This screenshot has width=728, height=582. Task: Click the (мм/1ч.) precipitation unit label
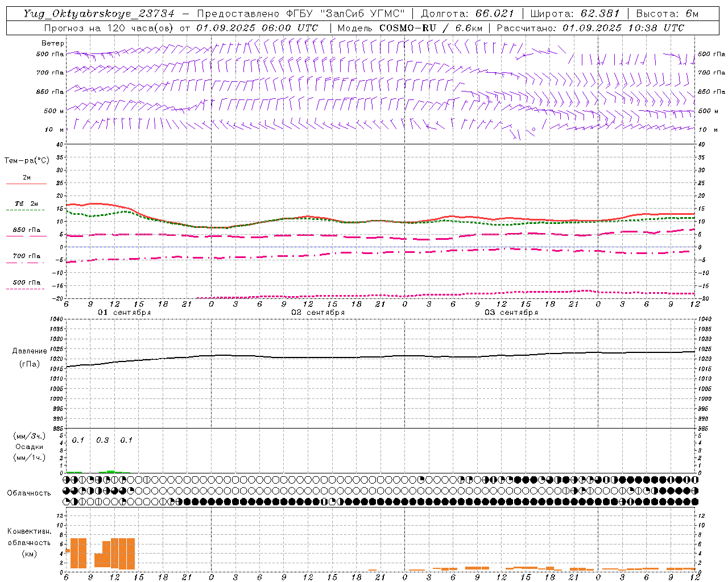click(x=30, y=458)
